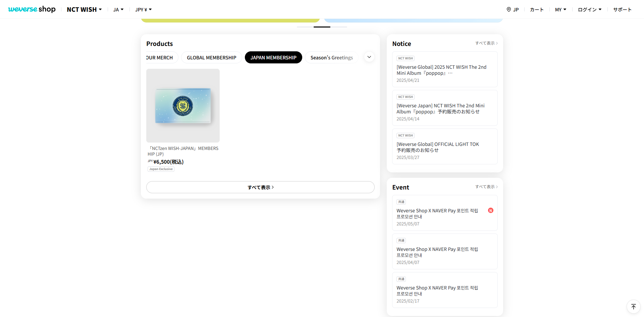Click the 2025/03/27 notice date
Screen dimensions: 644x317
click(x=408, y=157)
